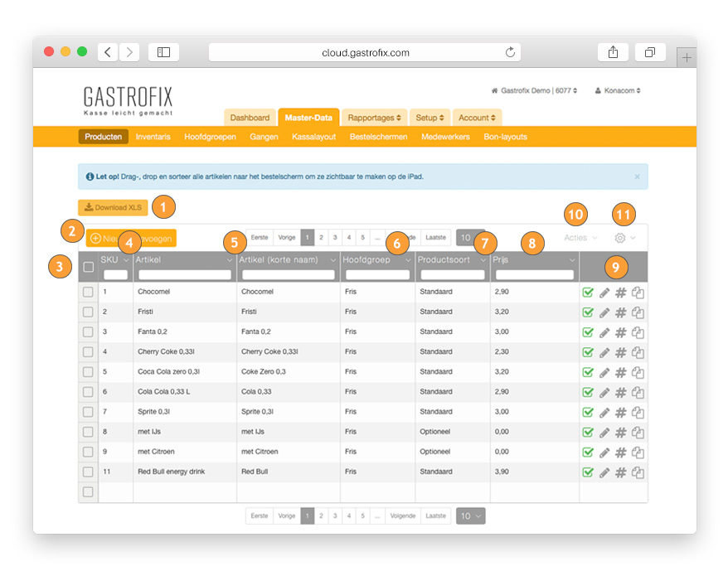The height and width of the screenshot is (576, 728).
Task: Toggle the Safari sidebar icon
Action: click(x=163, y=52)
